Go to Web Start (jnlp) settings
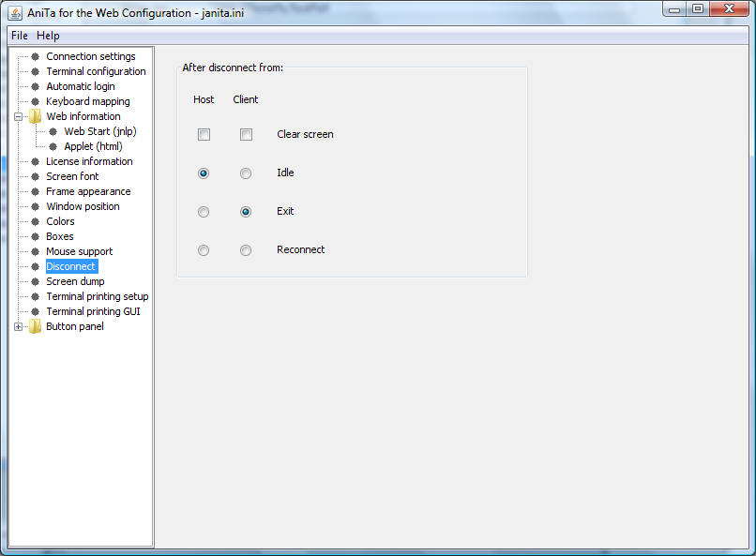The image size is (756, 556). click(99, 131)
